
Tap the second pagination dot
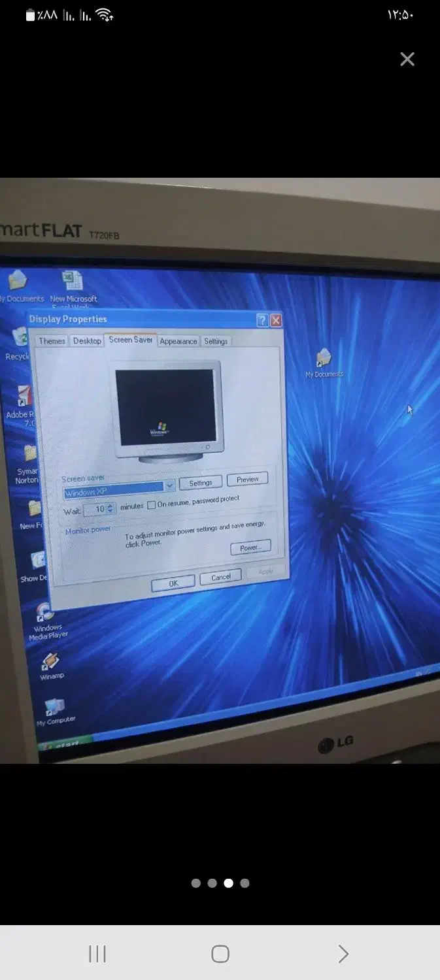(212, 883)
